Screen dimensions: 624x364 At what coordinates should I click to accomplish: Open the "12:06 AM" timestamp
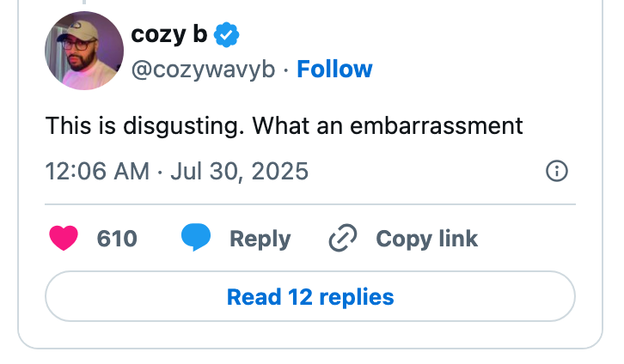click(97, 172)
